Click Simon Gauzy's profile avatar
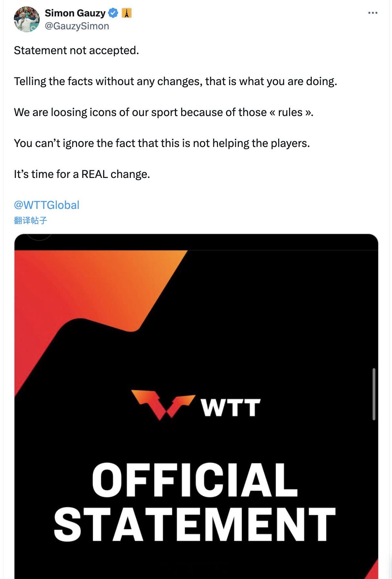392x579 pixels. [x=27, y=19]
